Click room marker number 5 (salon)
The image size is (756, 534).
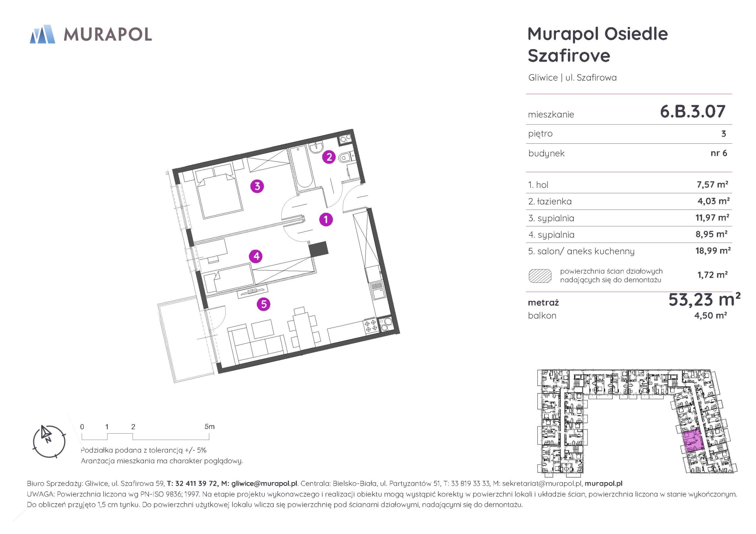click(x=264, y=304)
